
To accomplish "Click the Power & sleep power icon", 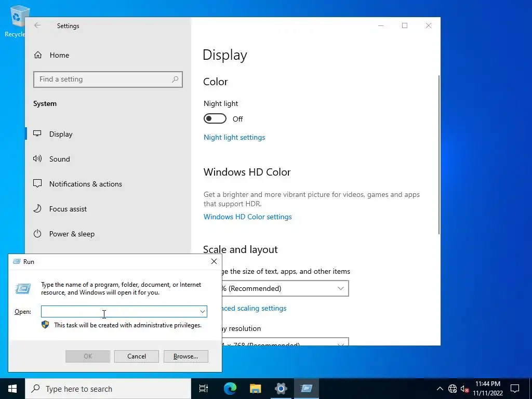I will point(37,233).
